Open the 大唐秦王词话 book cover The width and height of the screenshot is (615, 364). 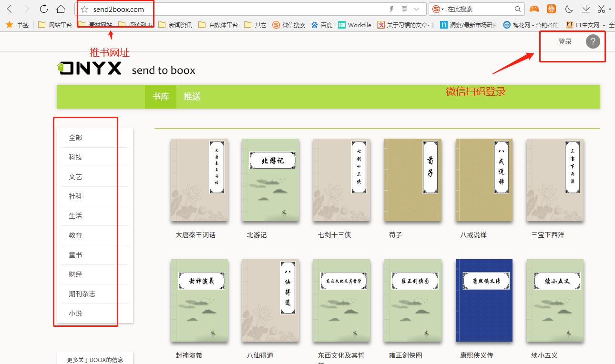click(199, 180)
